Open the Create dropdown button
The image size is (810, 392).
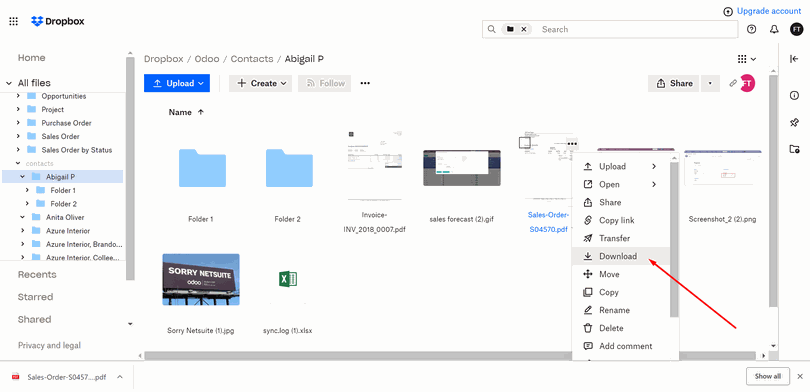(260, 83)
